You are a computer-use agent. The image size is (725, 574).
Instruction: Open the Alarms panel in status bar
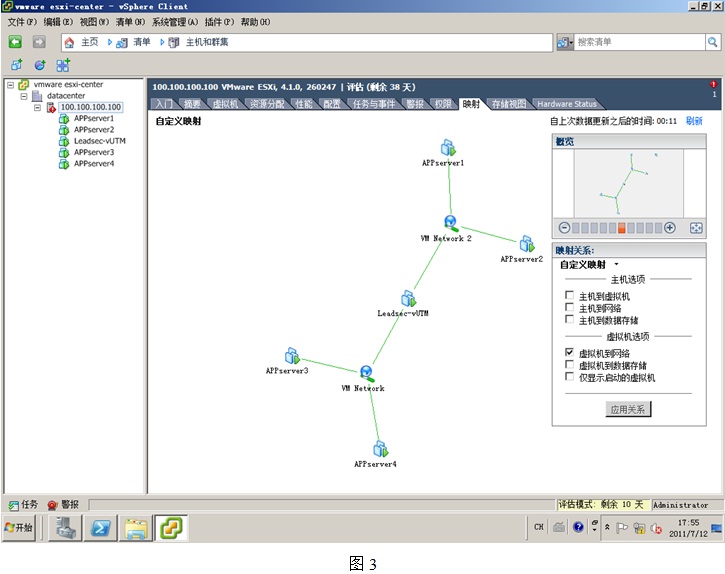(63, 505)
